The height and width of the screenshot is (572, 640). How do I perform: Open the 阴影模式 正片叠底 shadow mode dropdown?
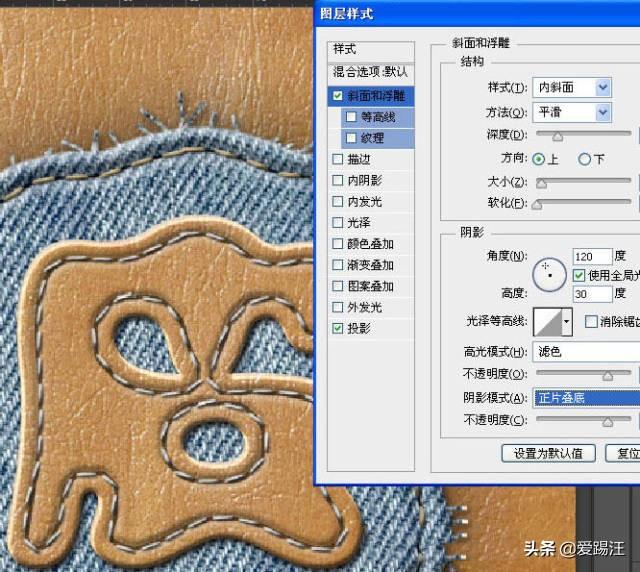(x=587, y=398)
